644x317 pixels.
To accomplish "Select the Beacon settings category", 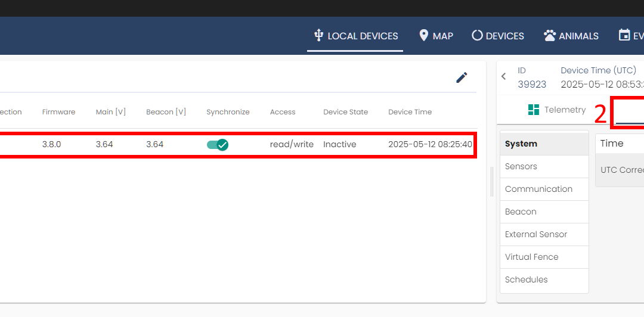I will [x=544, y=212].
